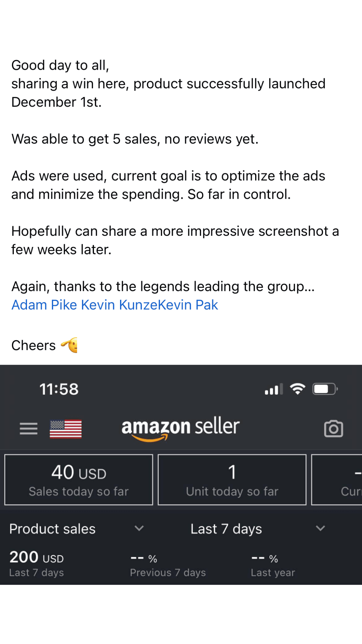Expand the Last 7 days chevron
This screenshot has height=644, width=362.
320,528
